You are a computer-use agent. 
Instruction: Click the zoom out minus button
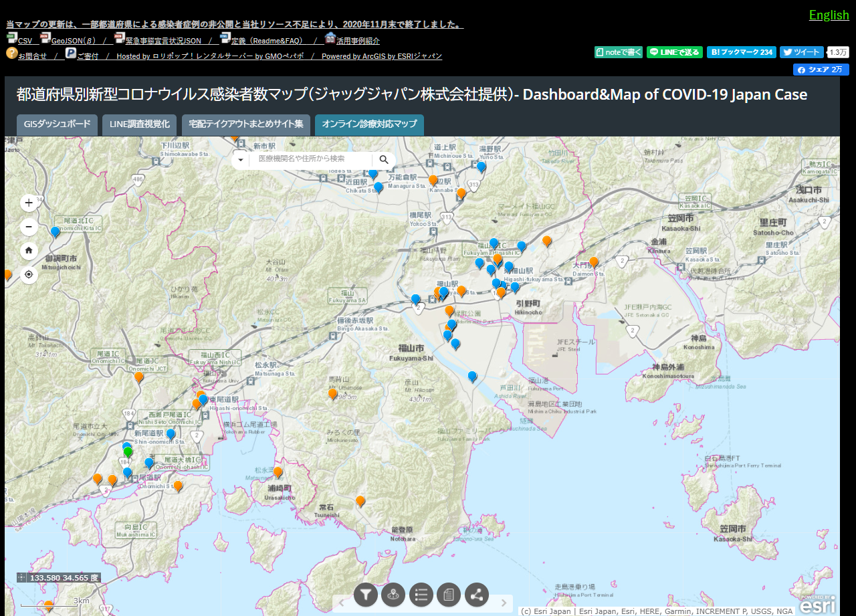click(28, 227)
